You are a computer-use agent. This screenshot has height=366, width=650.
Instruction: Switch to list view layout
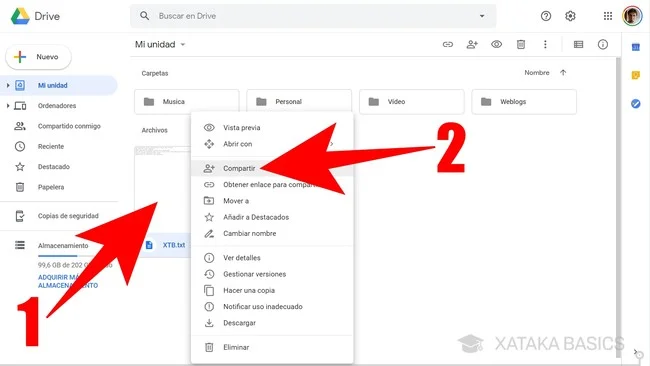pyautogui.click(x=578, y=44)
